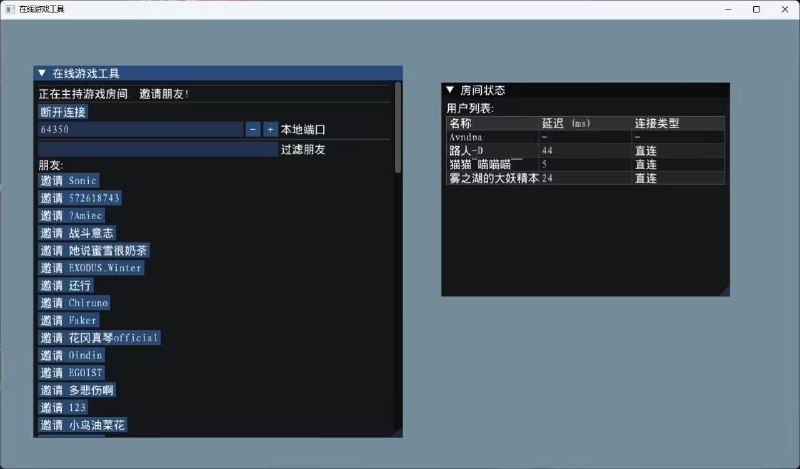This screenshot has width=800, height=469.
Task: Invite friend 123
Action: click(x=63, y=407)
